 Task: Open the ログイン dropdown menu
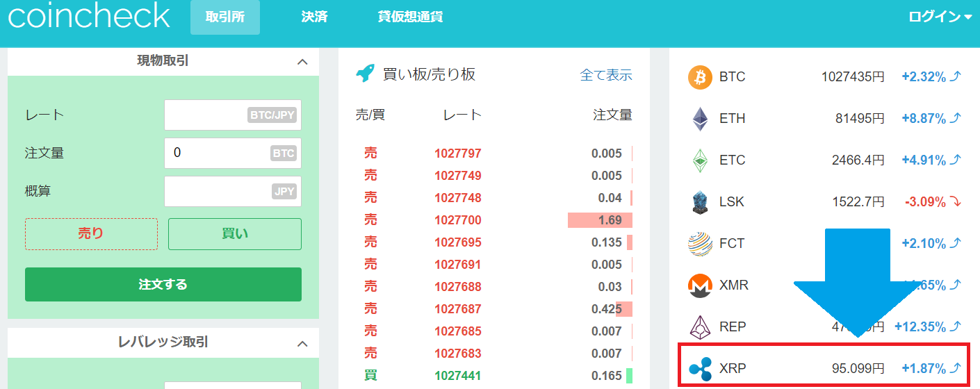click(x=940, y=17)
